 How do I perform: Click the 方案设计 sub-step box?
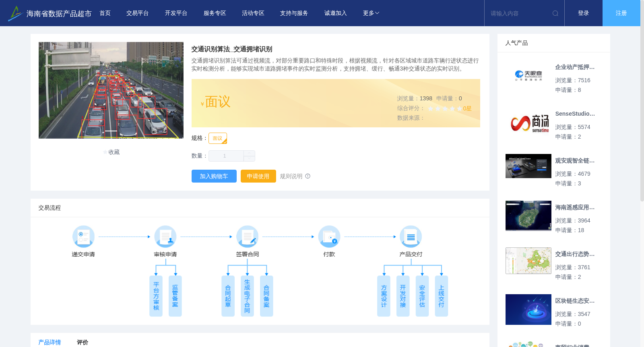384,296
